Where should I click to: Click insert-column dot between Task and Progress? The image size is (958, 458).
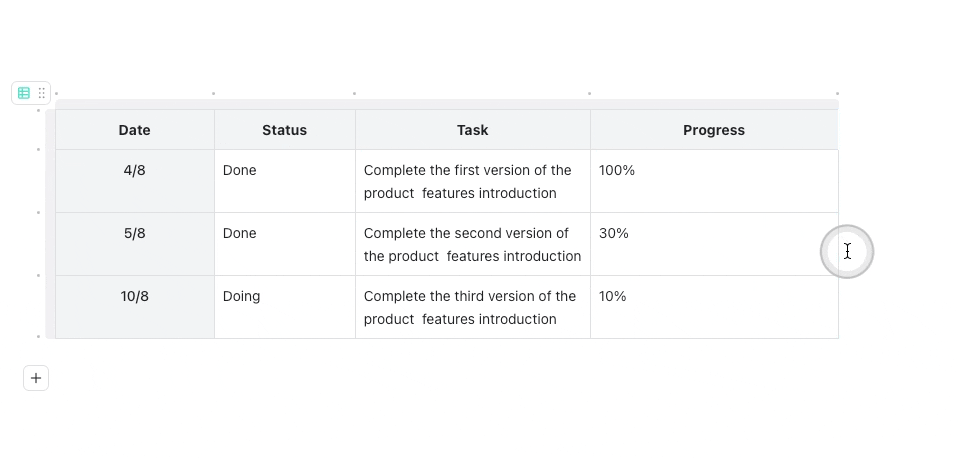(589, 94)
